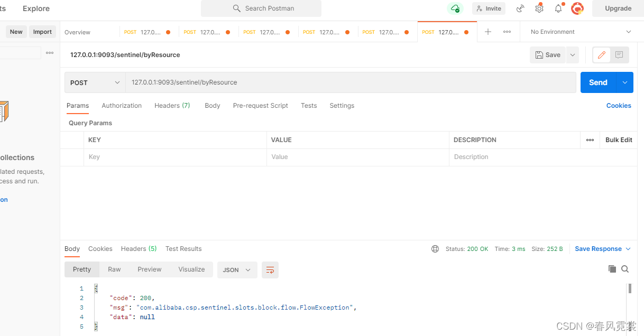Search the response with magnifier icon
Image resolution: width=644 pixels, height=336 pixels.
(625, 269)
